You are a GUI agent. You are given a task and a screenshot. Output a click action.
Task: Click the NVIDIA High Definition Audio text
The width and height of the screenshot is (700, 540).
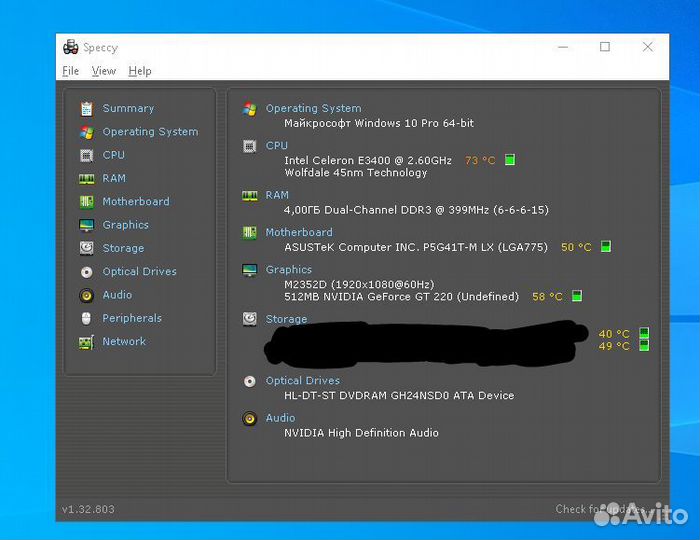click(361, 433)
